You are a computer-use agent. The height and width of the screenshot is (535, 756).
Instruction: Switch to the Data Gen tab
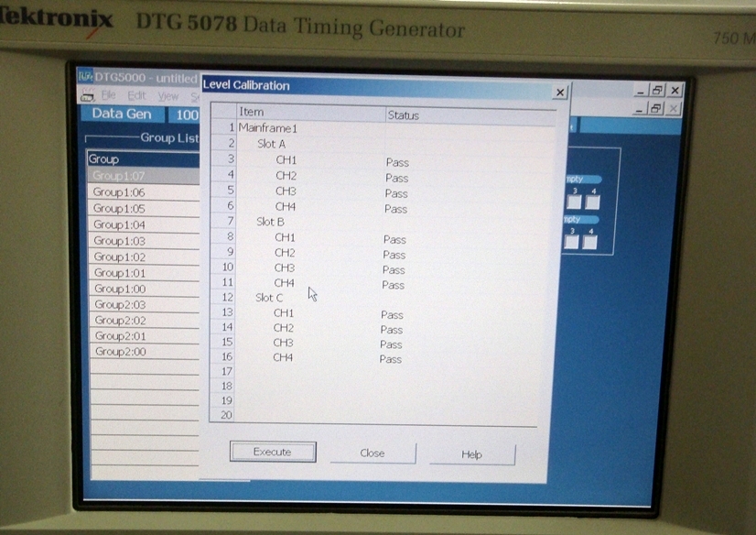pyautogui.click(x=122, y=114)
